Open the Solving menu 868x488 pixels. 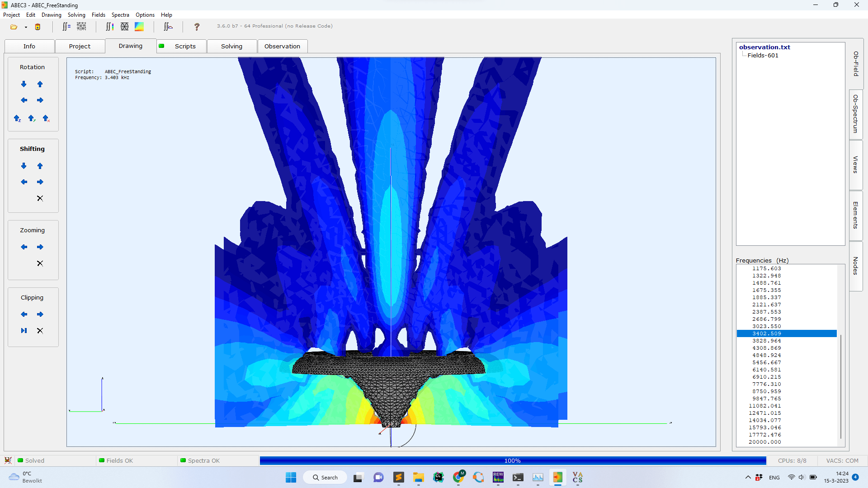click(x=76, y=15)
